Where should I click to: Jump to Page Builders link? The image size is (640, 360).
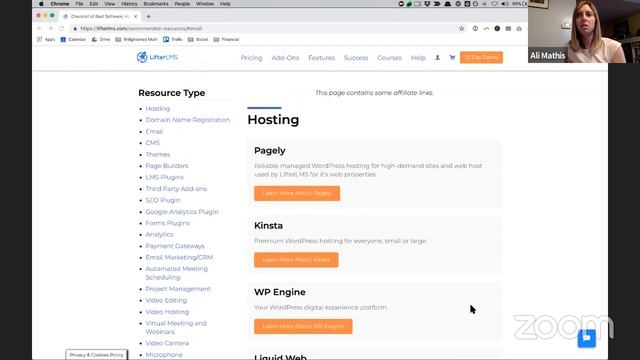(x=167, y=166)
